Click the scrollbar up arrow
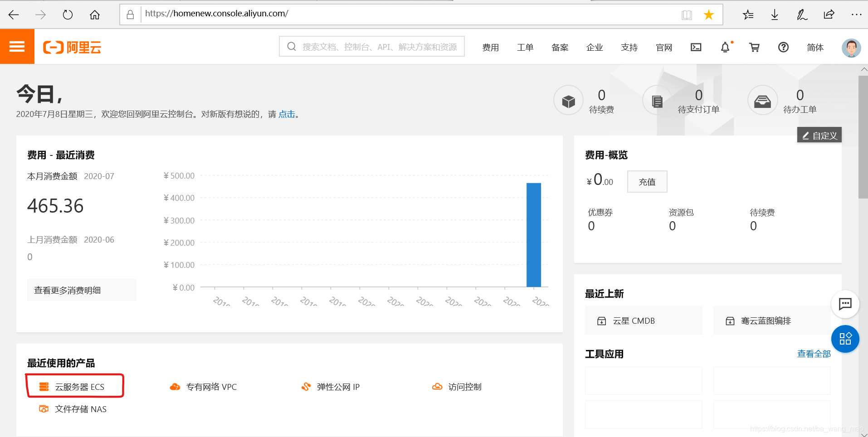Viewport: 868px width, 437px height. [863, 69]
